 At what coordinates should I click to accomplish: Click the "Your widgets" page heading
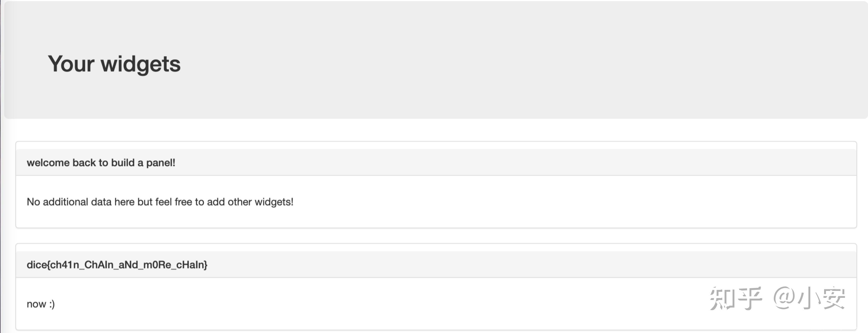pyautogui.click(x=114, y=64)
